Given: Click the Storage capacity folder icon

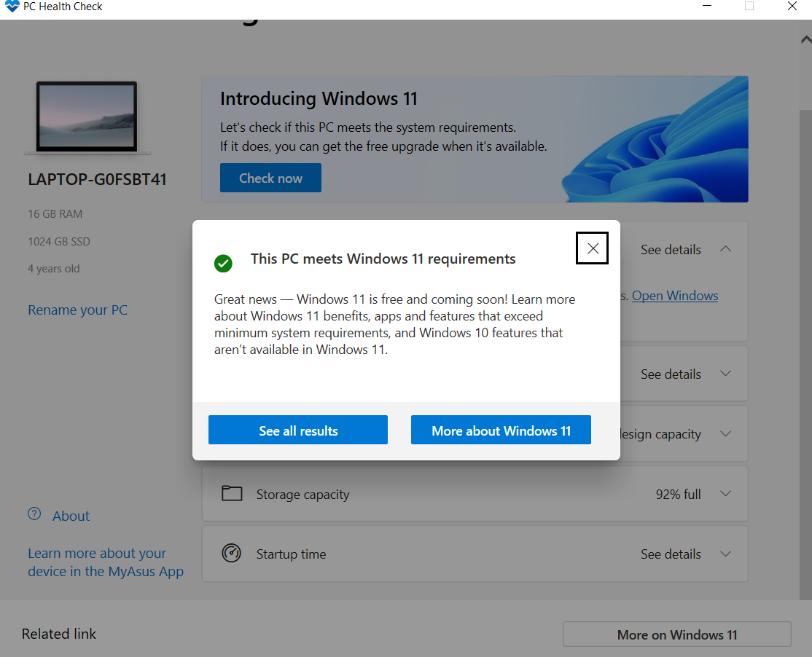Looking at the screenshot, I should click(x=232, y=494).
